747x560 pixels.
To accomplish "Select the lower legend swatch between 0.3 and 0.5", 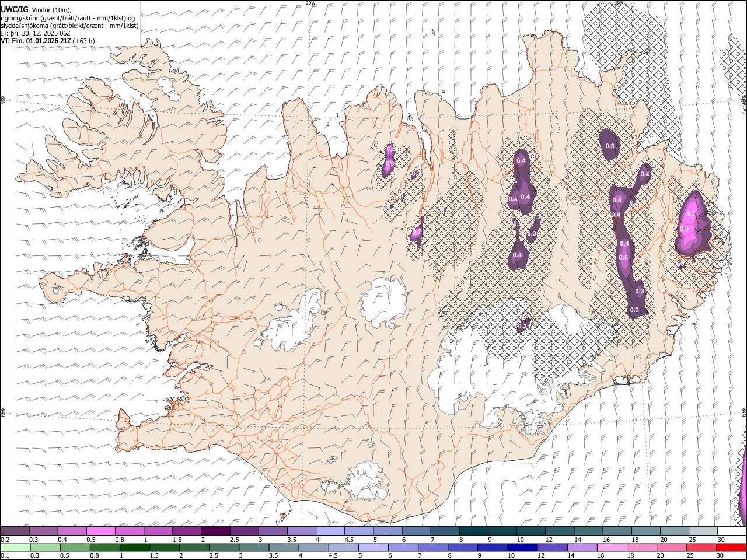I will pyautogui.click(x=45, y=548).
